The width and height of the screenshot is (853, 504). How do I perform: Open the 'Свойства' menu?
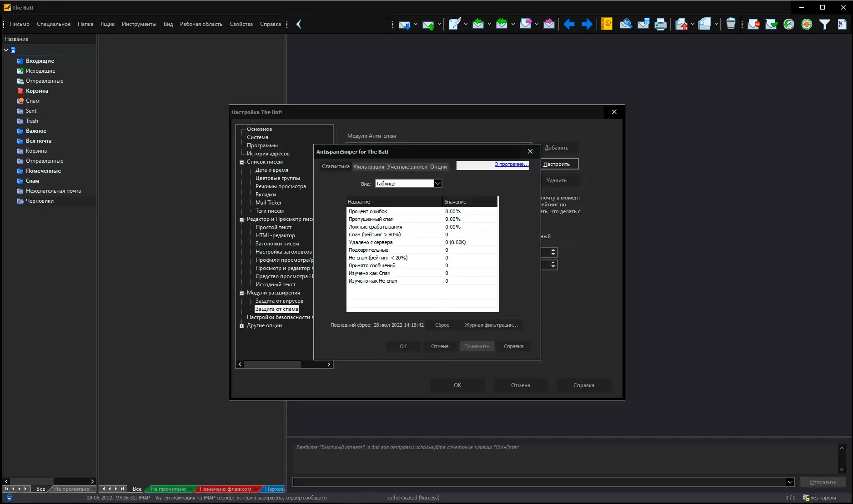[x=241, y=24]
